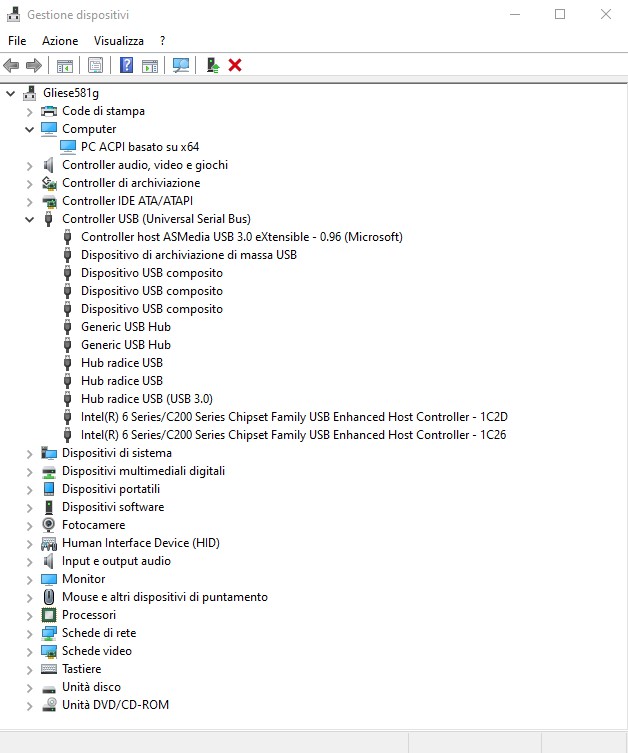Screen dimensions: 628x753
Task: Select PC ACPI basato su x64
Action: point(140,147)
